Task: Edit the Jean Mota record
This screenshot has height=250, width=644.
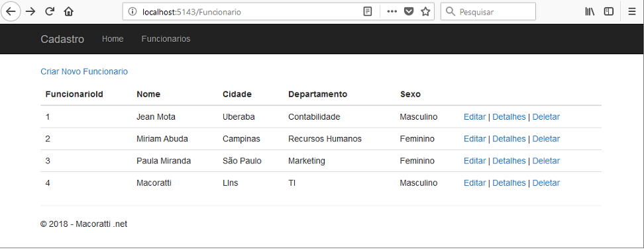Action: 475,117
